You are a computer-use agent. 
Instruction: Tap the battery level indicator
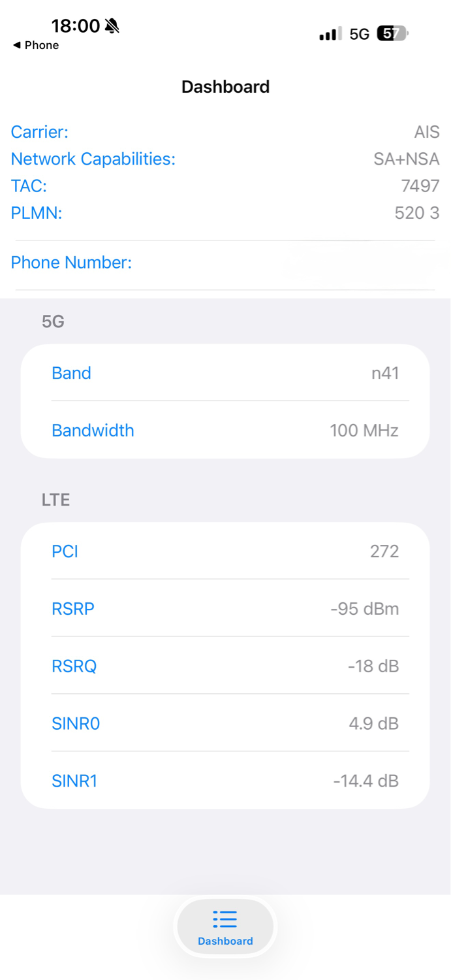392,34
